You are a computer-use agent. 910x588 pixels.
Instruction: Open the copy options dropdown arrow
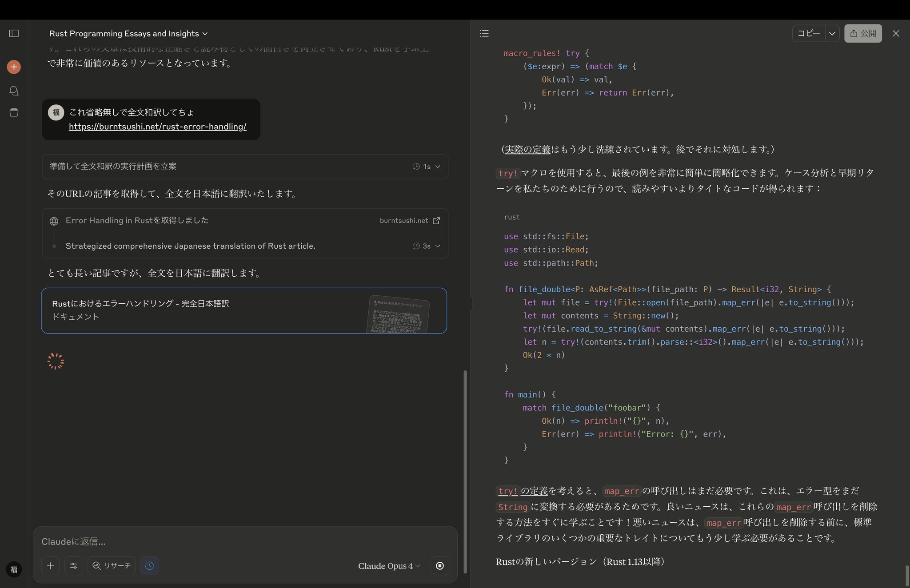coord(832,33)
